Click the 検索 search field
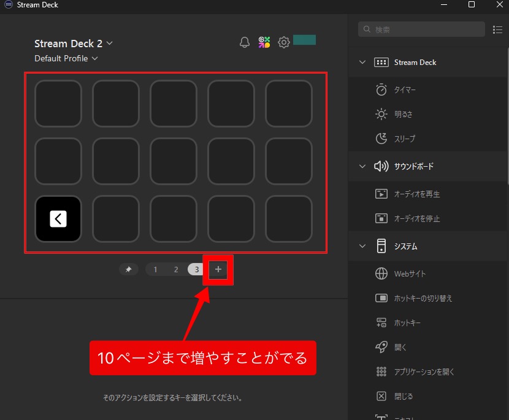The width and height of the screenshot is (509, 420). click(421, 29)
